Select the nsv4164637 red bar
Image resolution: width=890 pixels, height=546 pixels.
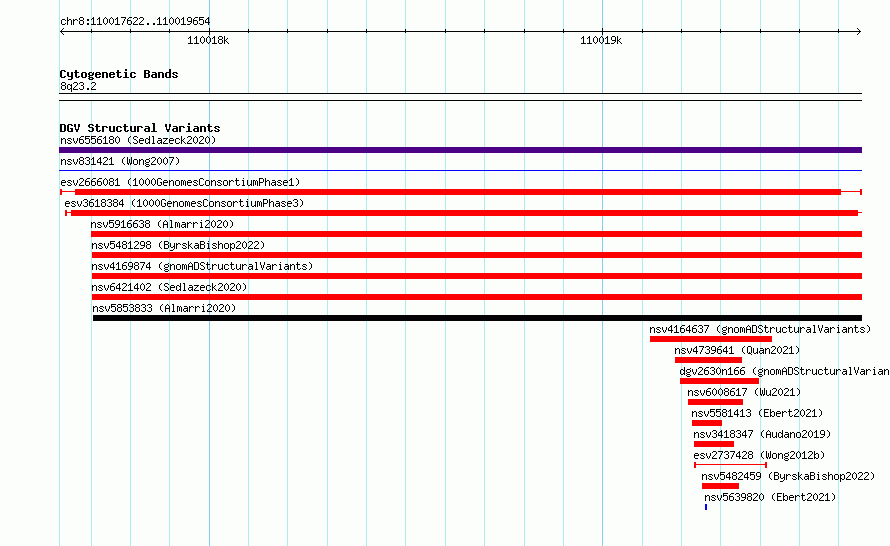(711, 339)
